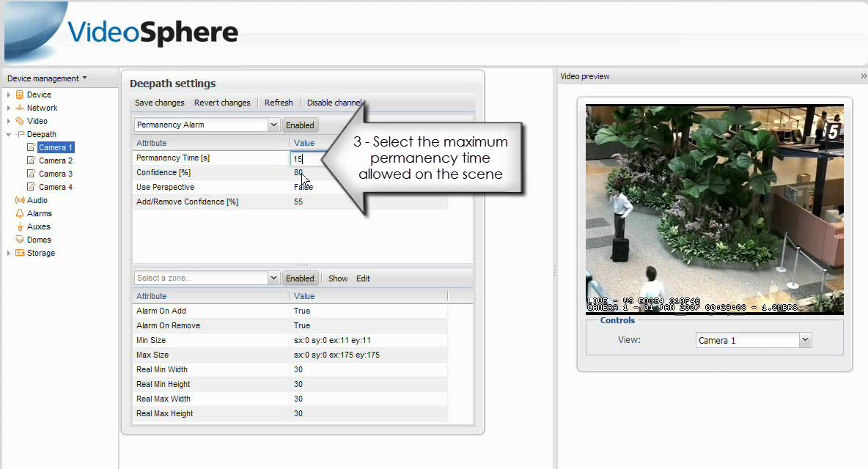Image resolution: width=868 pixels, height=469 pixels.
Task: Expand the Storage tree node
Action: pyautogui.click(x=8, y=253)
